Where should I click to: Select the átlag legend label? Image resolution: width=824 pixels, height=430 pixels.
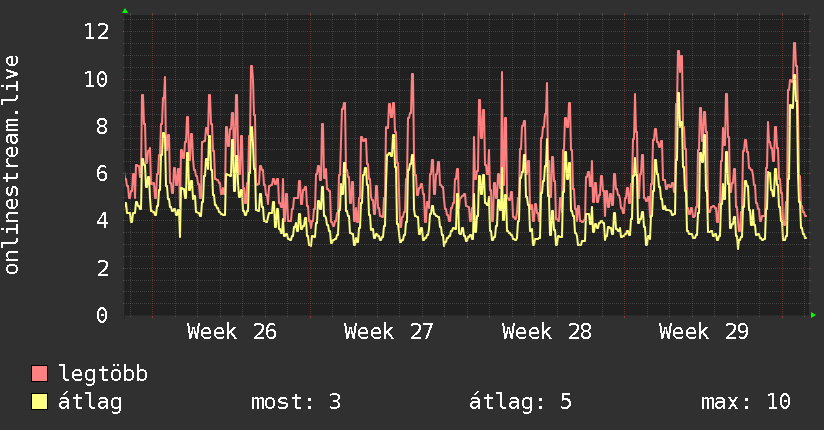(90, 402)
